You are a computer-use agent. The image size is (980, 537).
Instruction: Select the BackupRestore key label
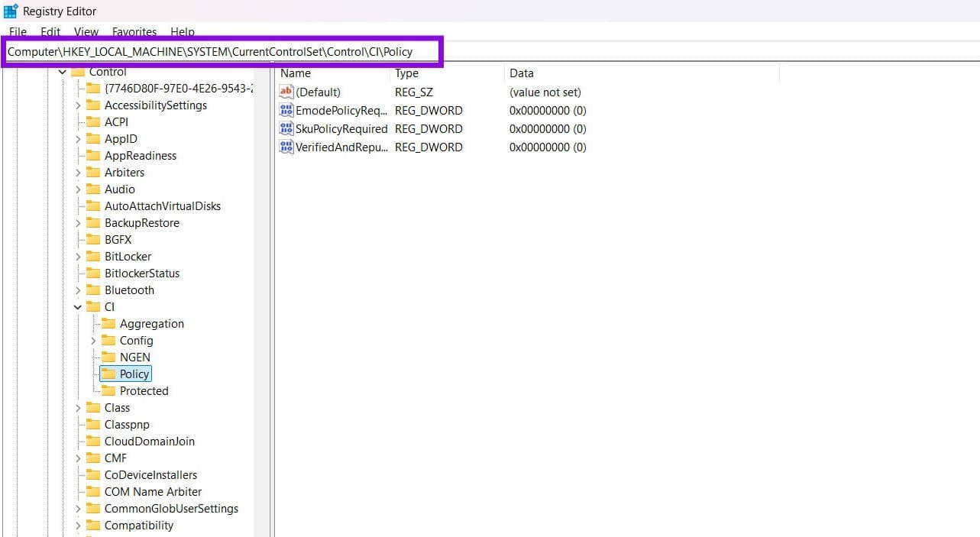coord(142,223)
